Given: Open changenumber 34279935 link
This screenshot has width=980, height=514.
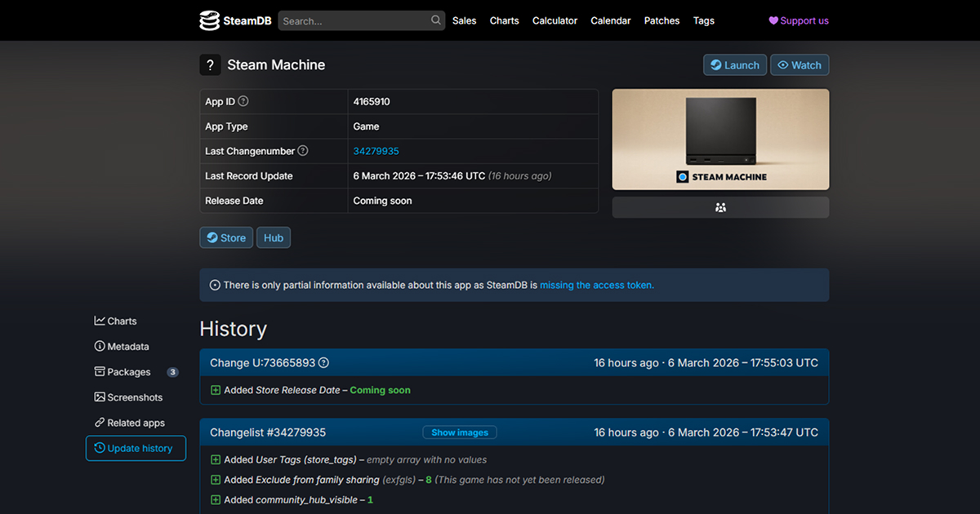Looking at the screenshot, I should coord(376,151).
